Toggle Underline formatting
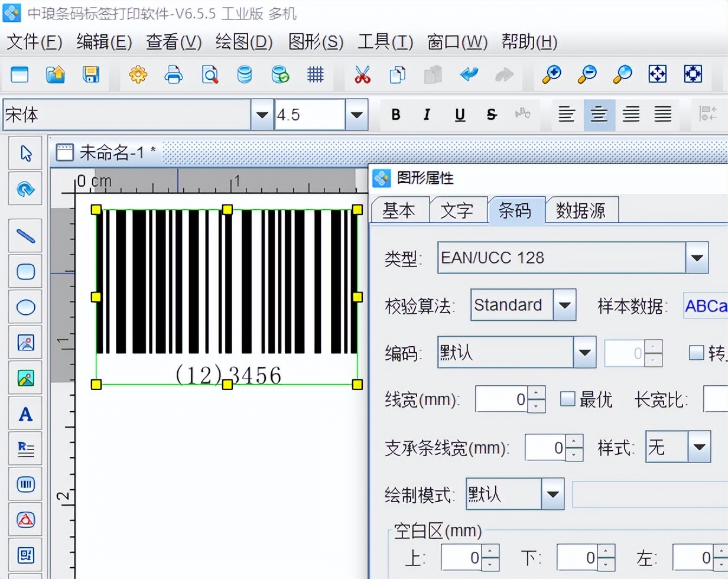Screen dimensions: 728x579 460,115
